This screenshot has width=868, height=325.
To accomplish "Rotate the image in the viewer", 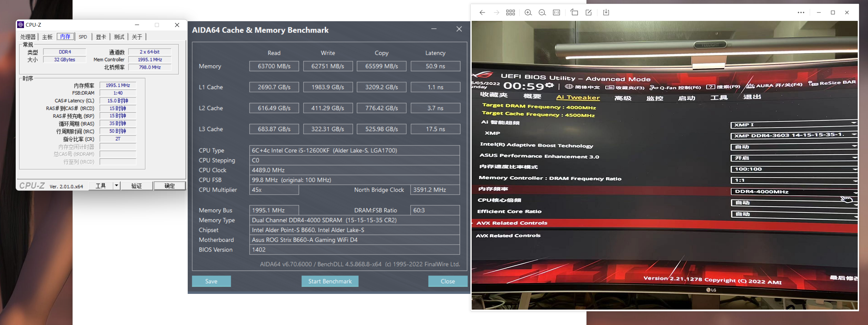I will click(x=574, y=13).
